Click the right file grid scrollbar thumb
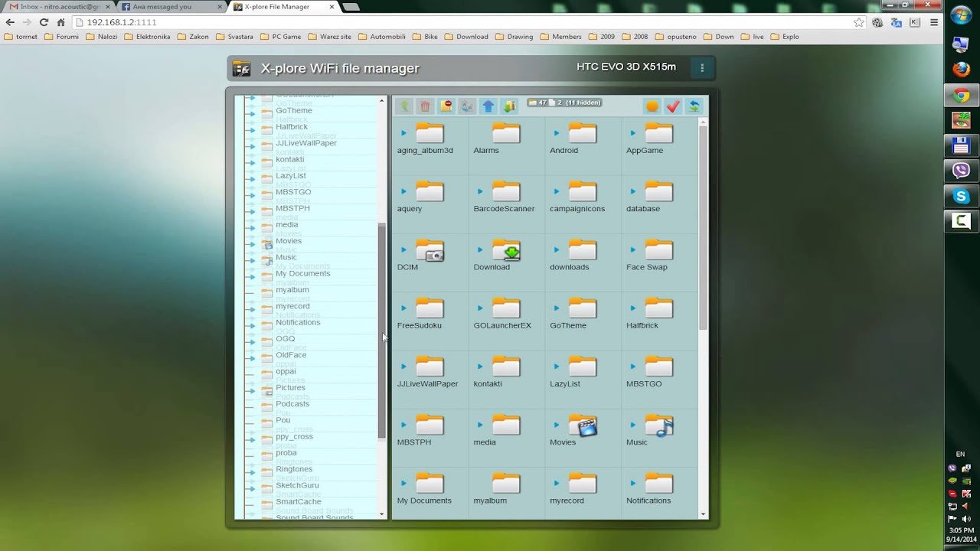The height and width of the screenshot is (551, 980). [x=703, y=228]
